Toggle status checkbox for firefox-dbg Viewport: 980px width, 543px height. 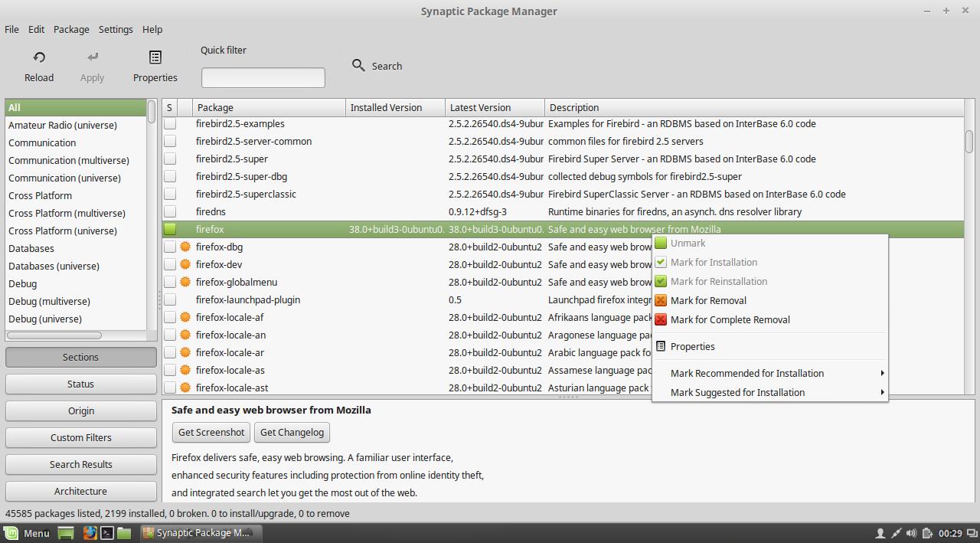[x=170, y=247]
